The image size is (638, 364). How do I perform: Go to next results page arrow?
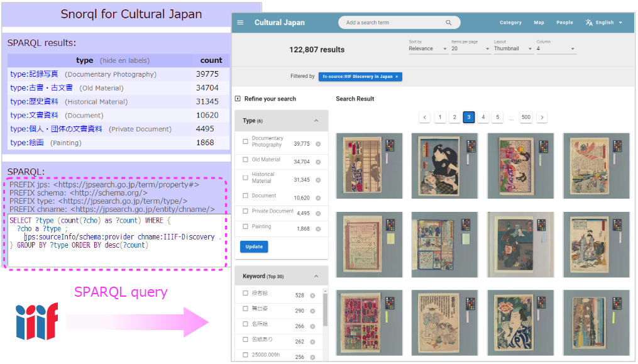point(542,118)
